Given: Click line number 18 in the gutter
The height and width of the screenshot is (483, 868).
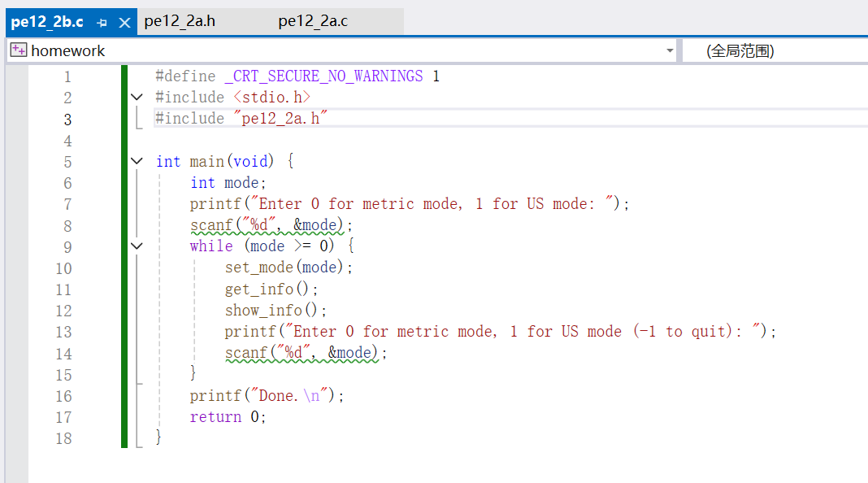Looking at the screenshot, I should 63,438.
